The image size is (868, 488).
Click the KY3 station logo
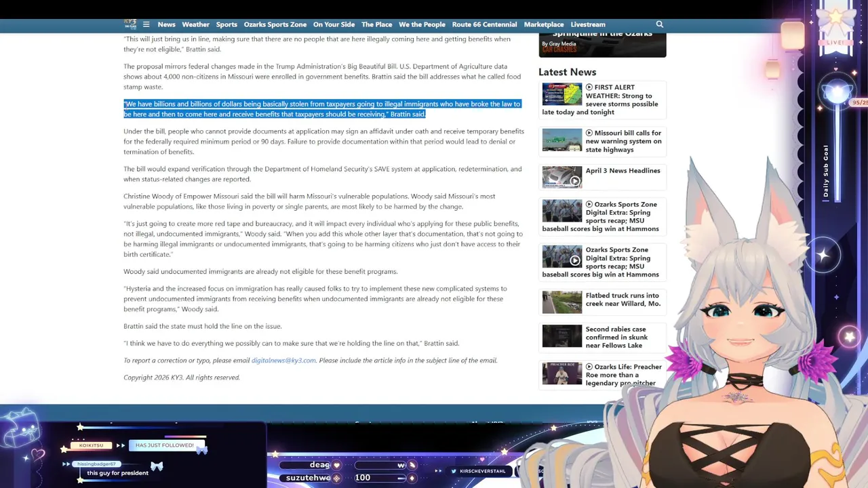click(130, 24)
